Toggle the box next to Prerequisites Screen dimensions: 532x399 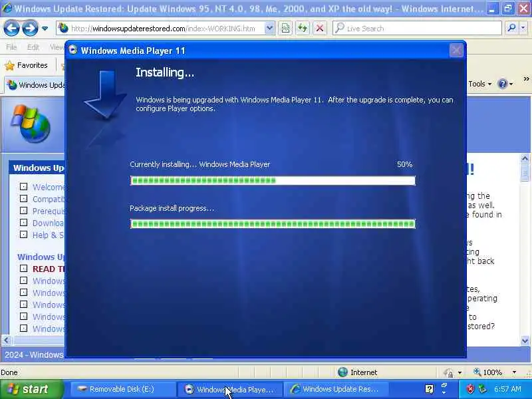(x=23, y=210)
